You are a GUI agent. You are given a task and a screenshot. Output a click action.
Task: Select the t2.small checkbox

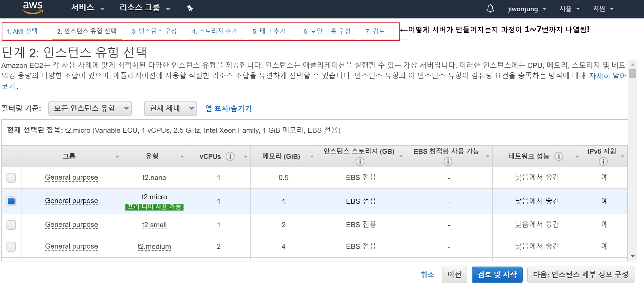click(11, 225)
